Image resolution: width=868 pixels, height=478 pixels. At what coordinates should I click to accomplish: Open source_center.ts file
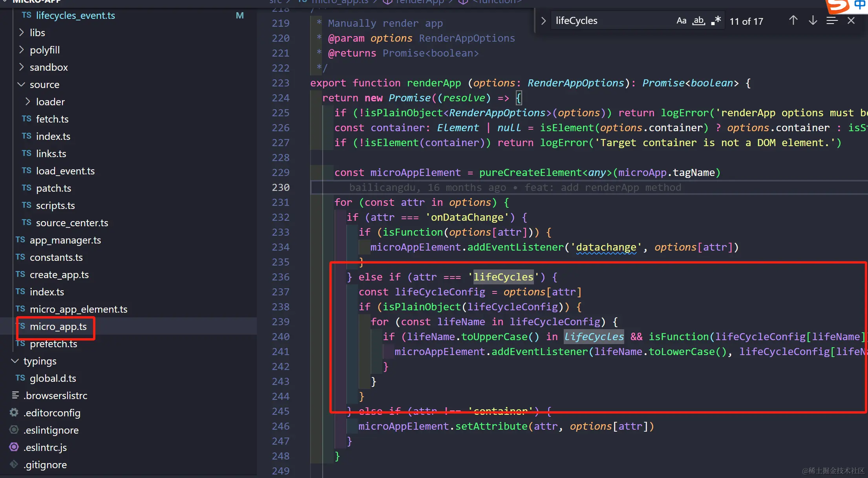tap(72, 223)
